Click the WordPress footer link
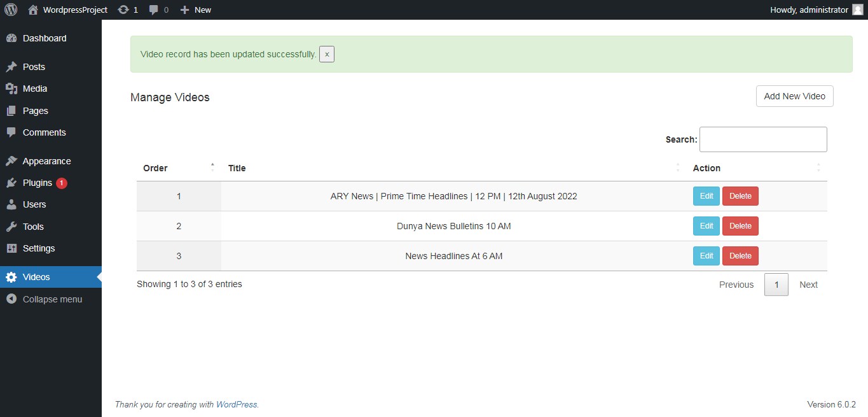 point(237,404)
